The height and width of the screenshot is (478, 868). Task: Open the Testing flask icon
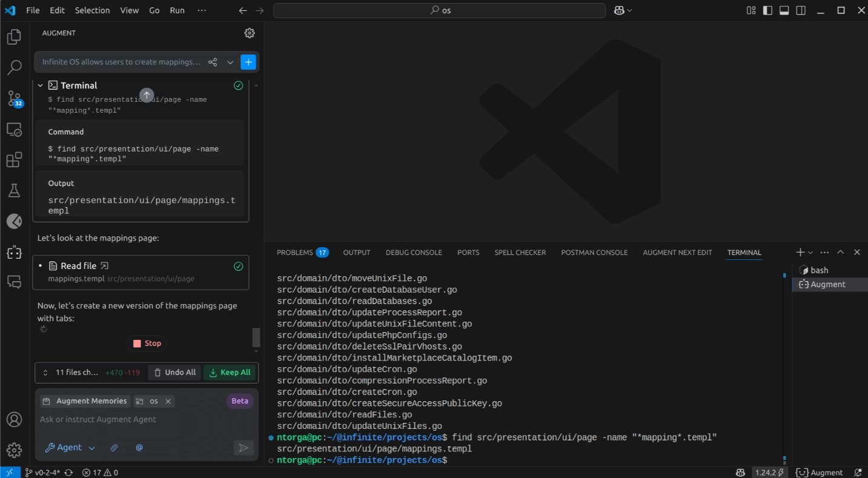[x=14, y=191]
